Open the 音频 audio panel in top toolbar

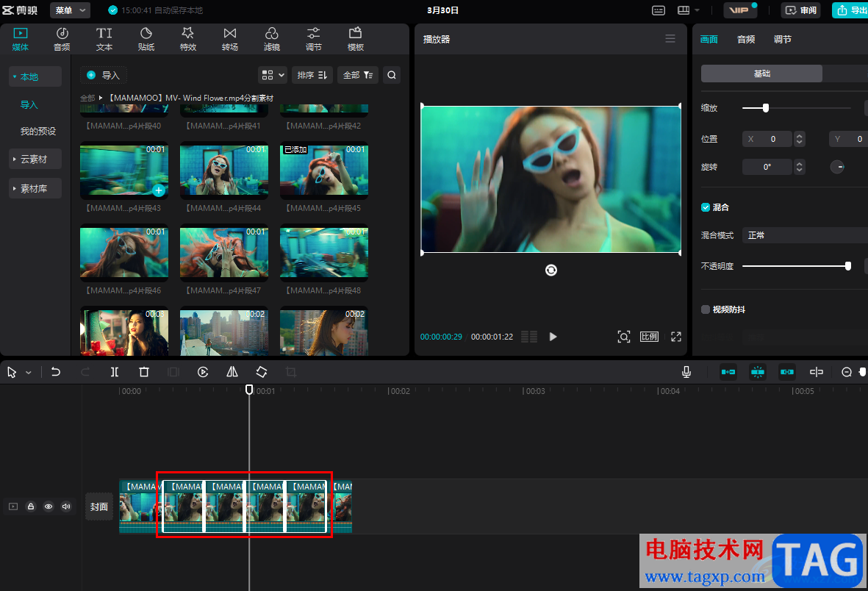click(62, 39)
